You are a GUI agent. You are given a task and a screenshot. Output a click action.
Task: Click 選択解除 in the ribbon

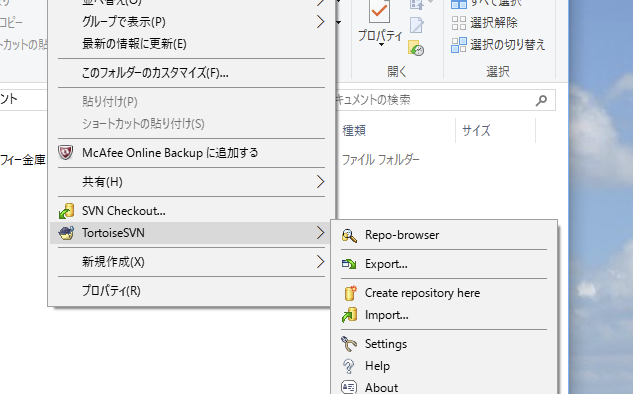(x=494, y=23)
